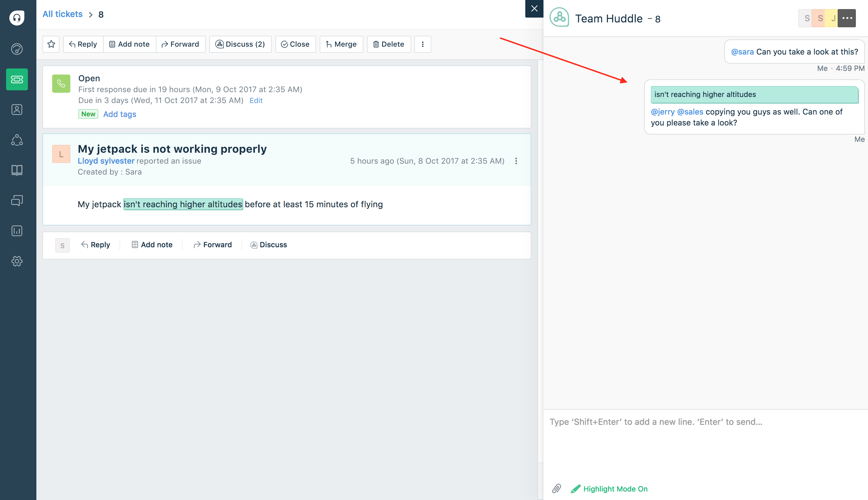Merge this ticket with another
Image resolution: width=868 pixels, height=500 pixels.
click(341, 44)
